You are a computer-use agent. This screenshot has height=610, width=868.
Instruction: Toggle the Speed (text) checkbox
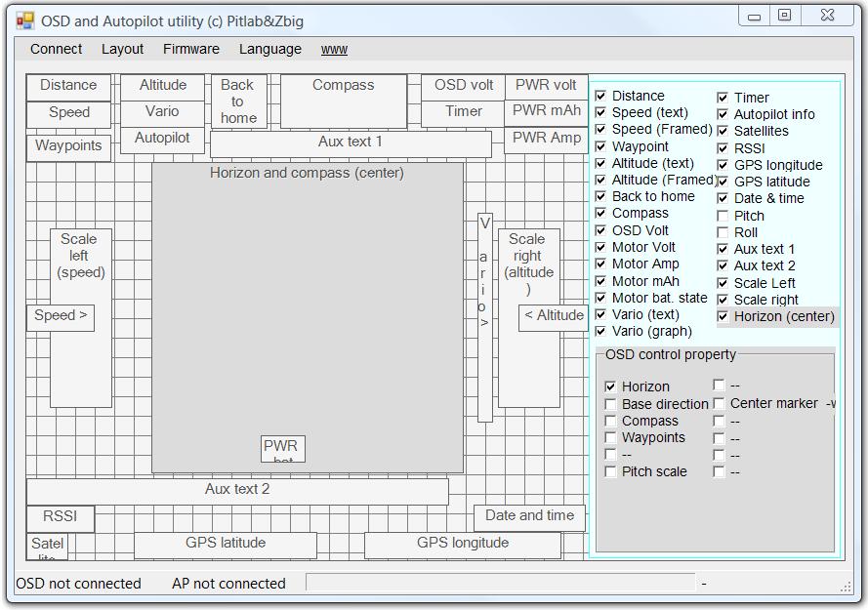(x=600, y=112)
